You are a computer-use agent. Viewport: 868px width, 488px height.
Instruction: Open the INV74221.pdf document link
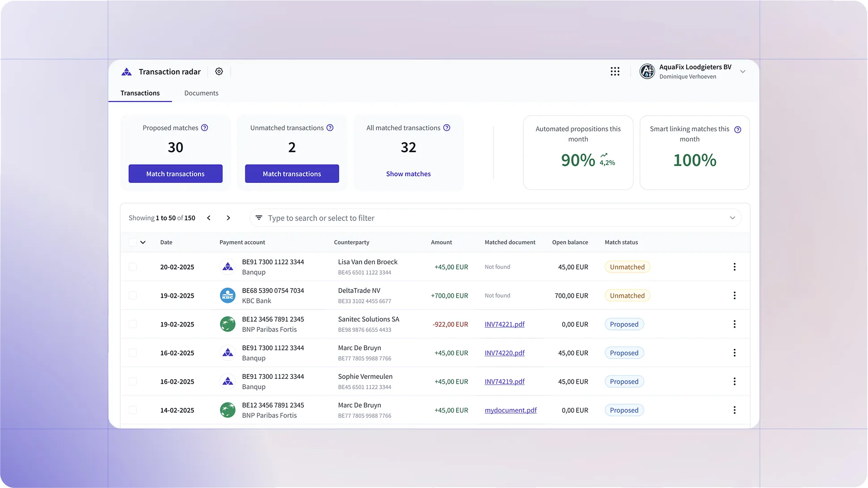tap(505, 324)
